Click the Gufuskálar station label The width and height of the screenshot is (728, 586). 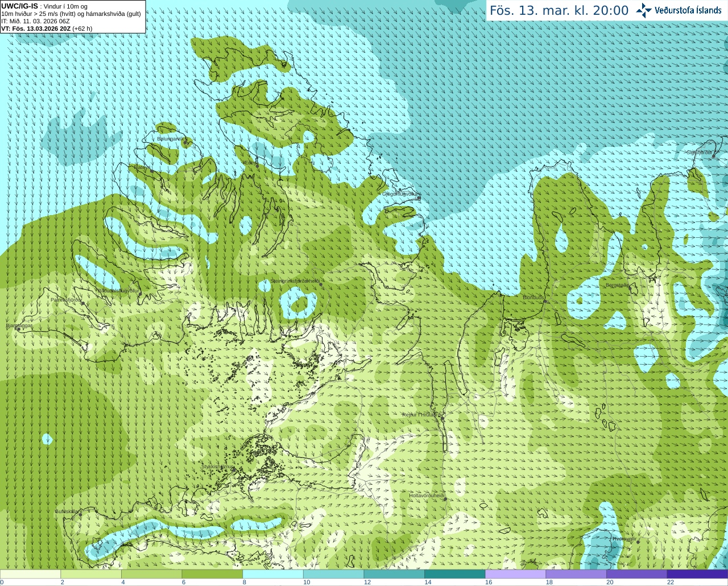point(67,511)
